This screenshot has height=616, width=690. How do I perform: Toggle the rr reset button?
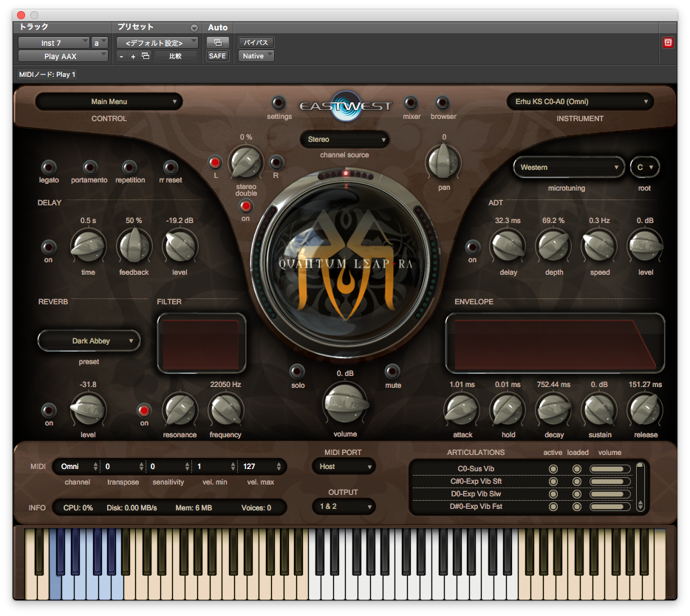pyautogui.click(x=171, y=167)
